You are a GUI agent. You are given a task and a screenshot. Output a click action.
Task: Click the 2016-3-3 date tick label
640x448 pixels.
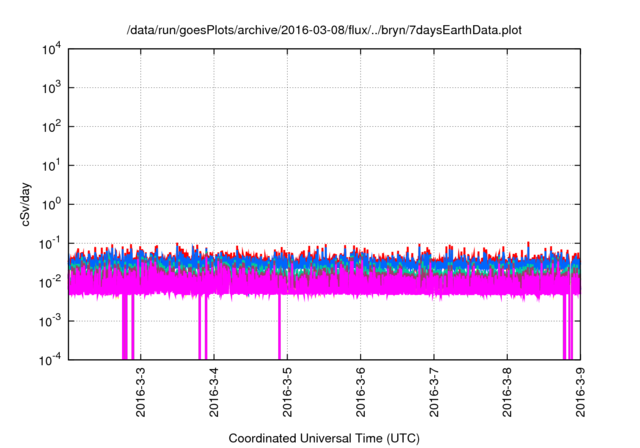(140, 392)
